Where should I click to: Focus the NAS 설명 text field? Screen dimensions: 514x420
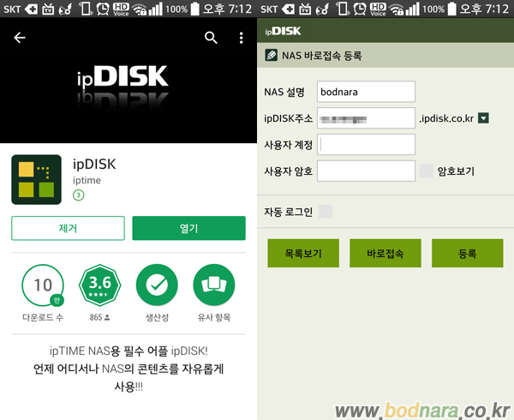pyautogui.click(x=366, y=92)
